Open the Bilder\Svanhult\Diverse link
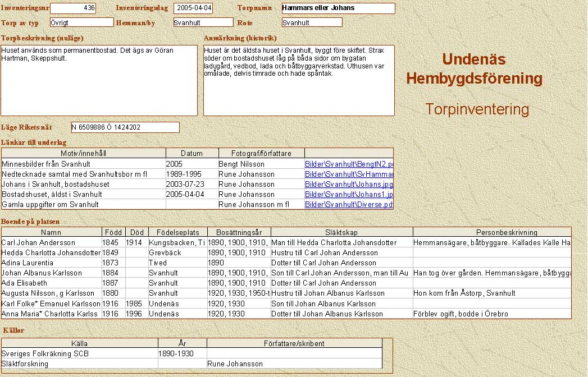Viewport: 588px width, 377px height. click(348, 205)
